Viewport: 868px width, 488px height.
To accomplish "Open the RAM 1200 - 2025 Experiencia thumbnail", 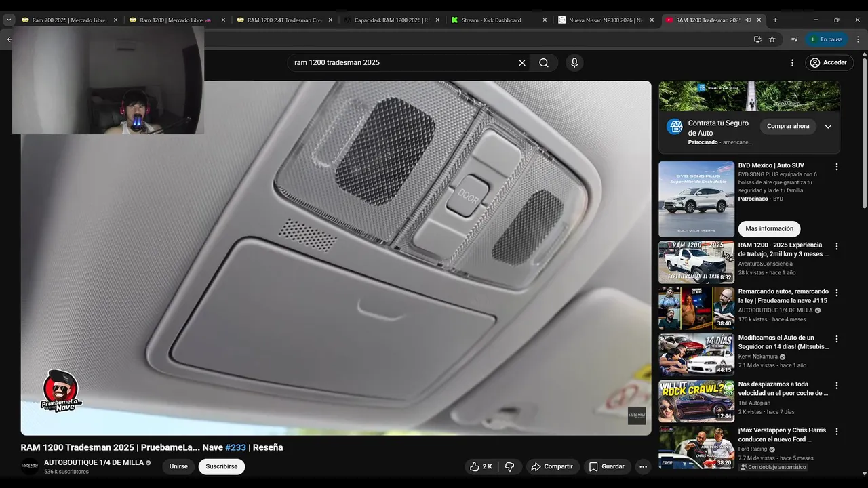I will pyautogui.click(x=696, y=262).
